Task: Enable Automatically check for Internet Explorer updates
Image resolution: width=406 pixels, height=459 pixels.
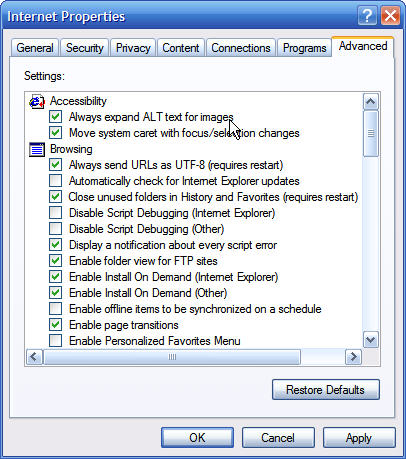Action: click(x=55, y=181)
